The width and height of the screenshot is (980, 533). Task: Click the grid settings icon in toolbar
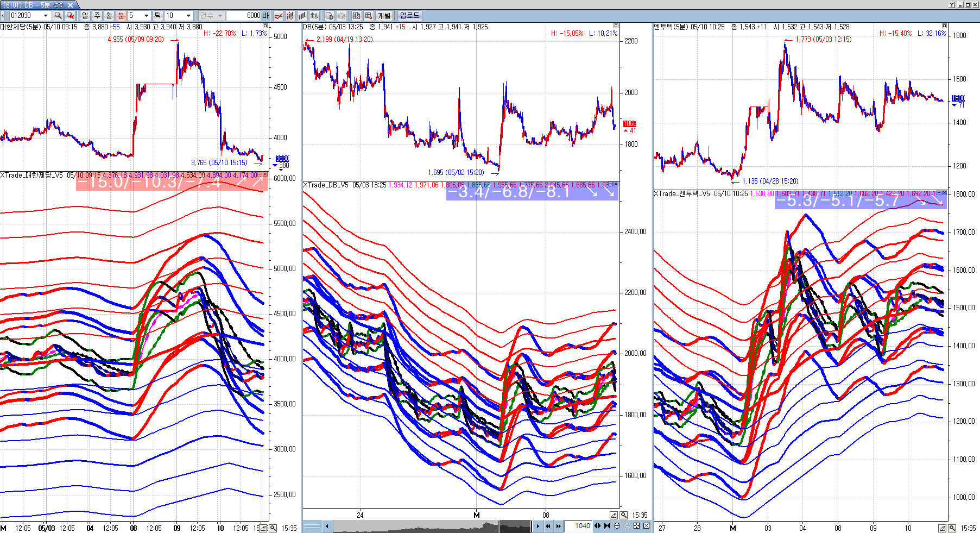pyautogui.click(x=369, y=16)
